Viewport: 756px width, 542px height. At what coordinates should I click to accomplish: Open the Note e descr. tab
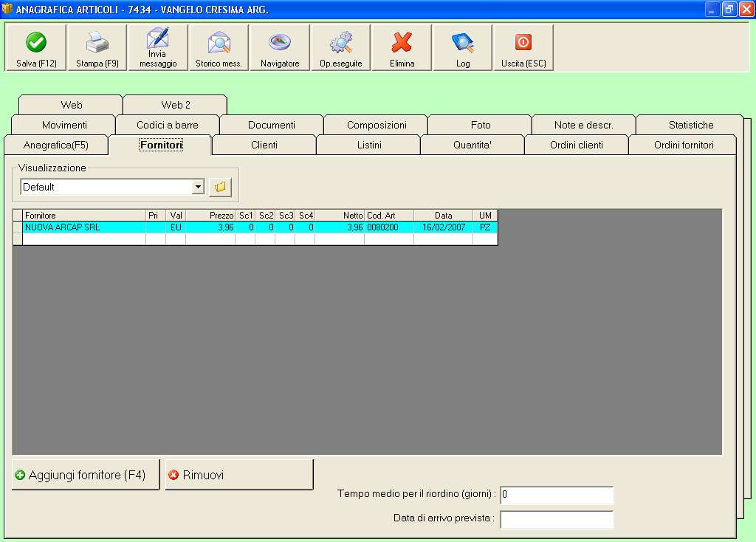(583, 125)
